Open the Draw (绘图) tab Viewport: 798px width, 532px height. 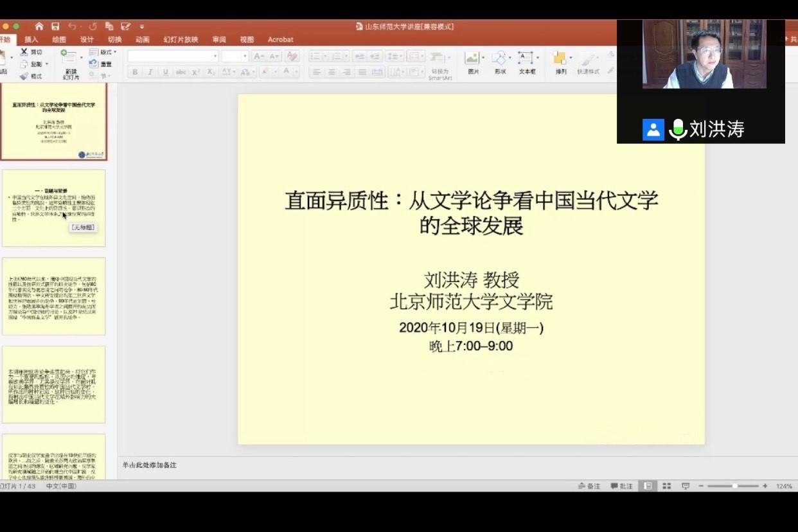pos(59,40)
